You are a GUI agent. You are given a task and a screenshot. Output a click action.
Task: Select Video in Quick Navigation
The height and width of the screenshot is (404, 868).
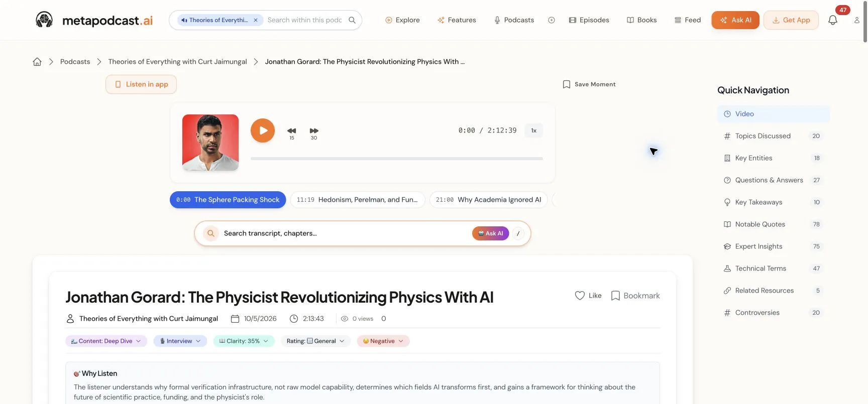[774, 114]
